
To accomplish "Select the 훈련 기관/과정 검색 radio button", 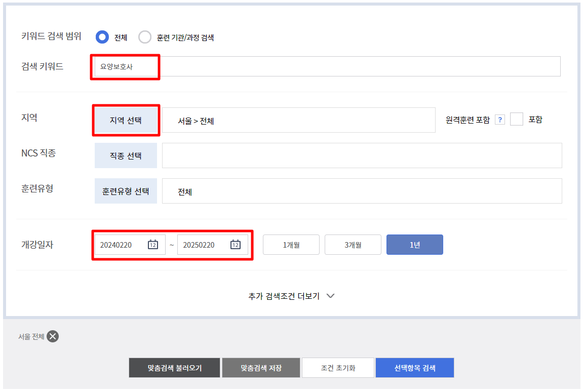I will click(x=145, y=37).
